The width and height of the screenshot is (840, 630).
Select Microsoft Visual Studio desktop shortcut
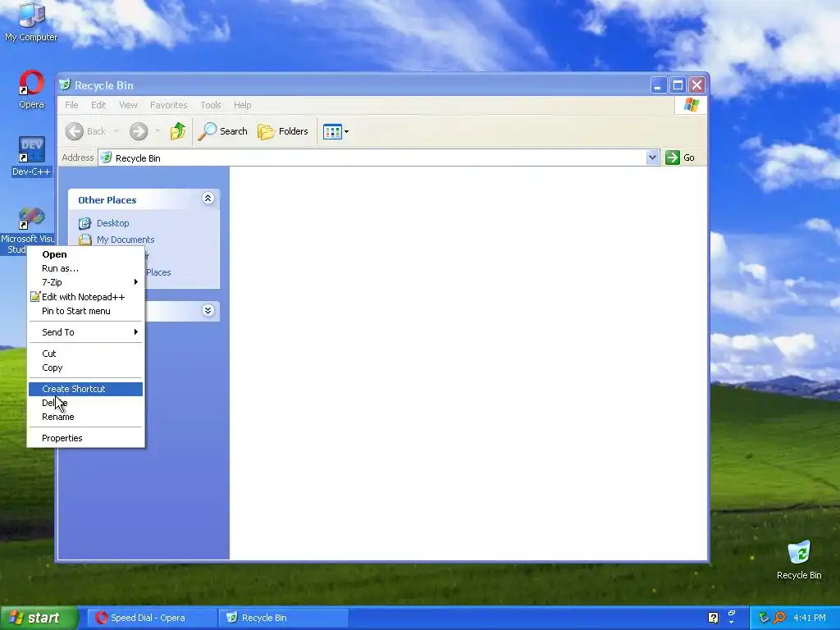[x=27, y=231]
